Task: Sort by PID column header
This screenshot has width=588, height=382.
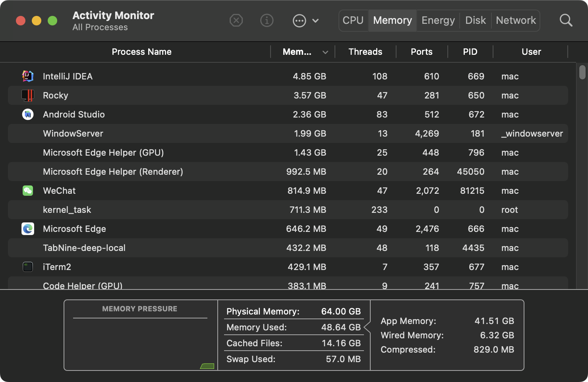Action: (x=470, y=52)
